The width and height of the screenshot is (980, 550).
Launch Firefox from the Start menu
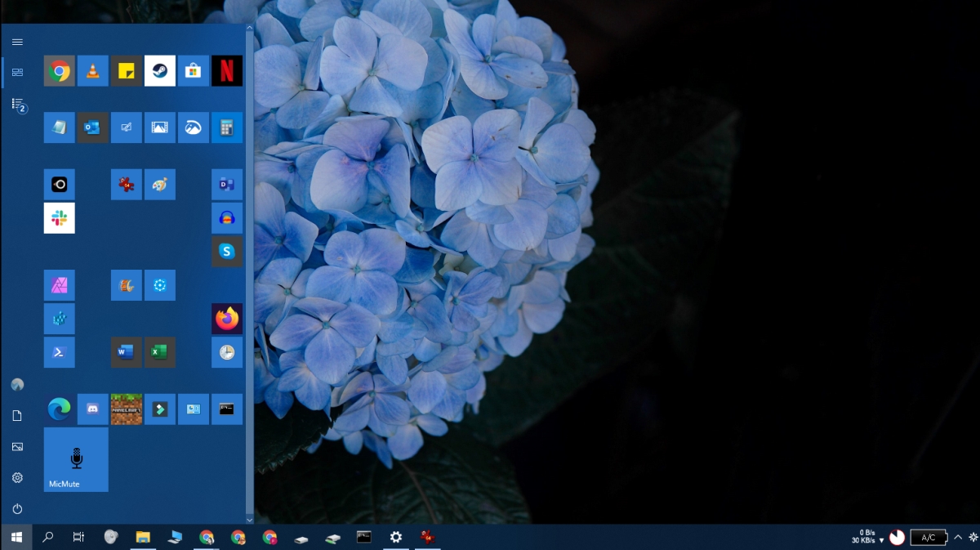(227, 318)
